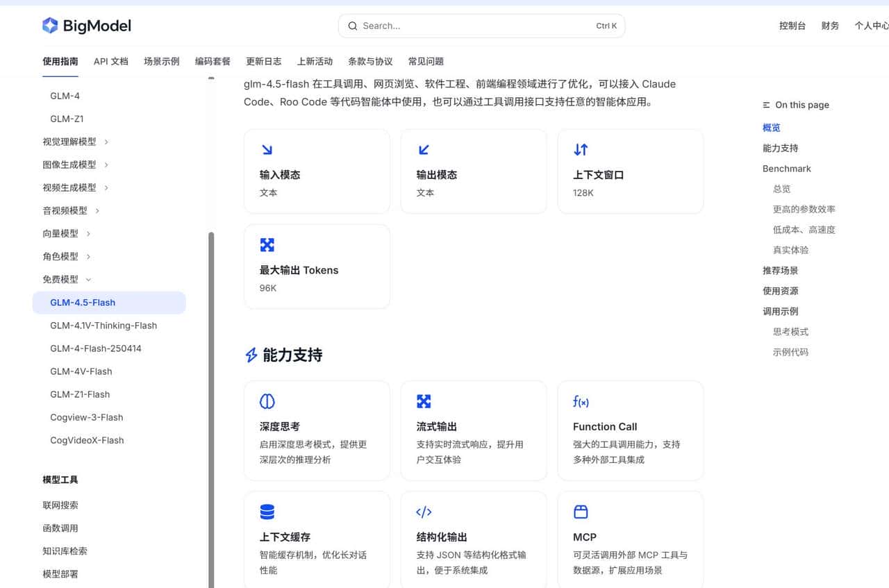Click the 上下文窗口 arrows icon

(x=581, y=149)
